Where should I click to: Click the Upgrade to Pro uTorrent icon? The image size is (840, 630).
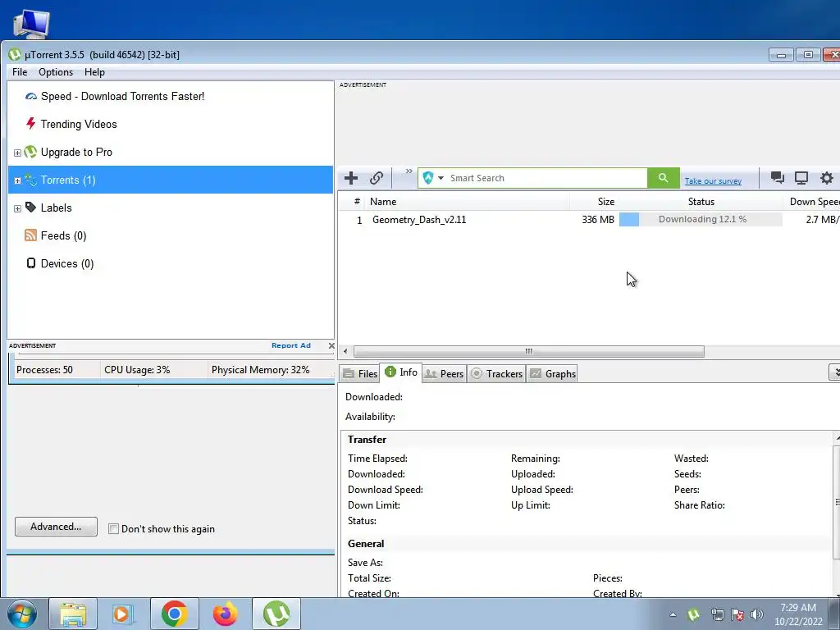pos(30,152)
